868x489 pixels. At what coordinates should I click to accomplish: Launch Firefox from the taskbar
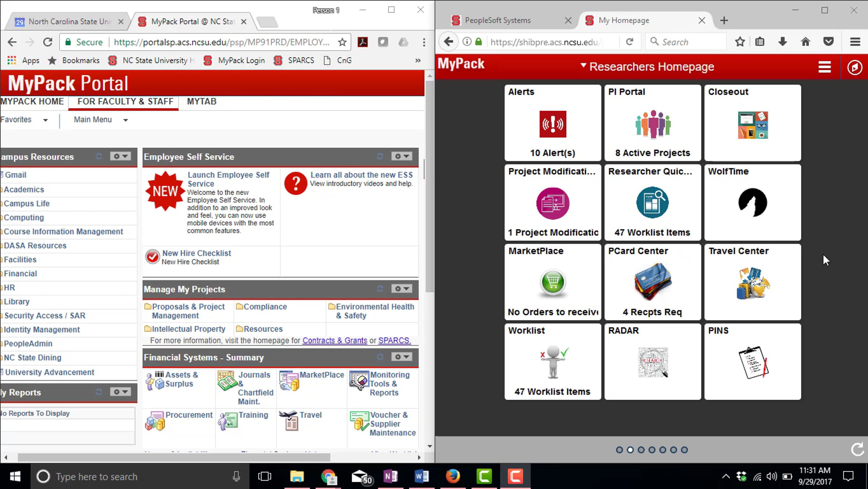coord(453,476)
